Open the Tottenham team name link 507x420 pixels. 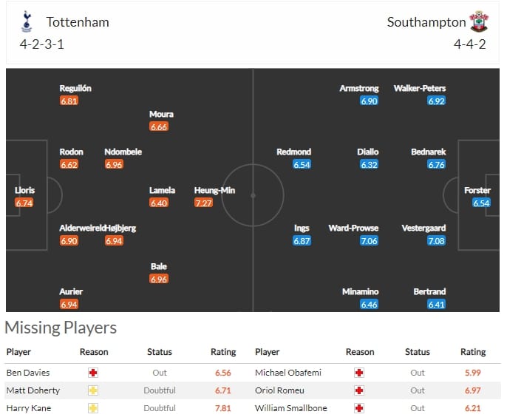click(78, 22)
